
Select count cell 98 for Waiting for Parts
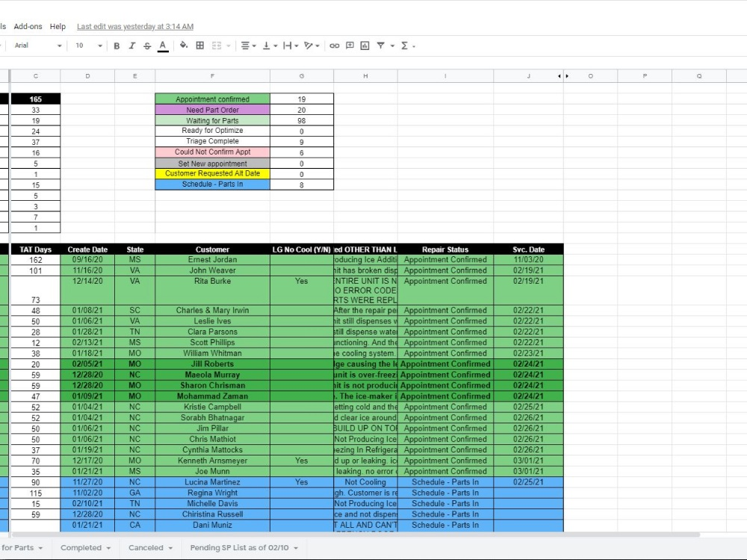click(x=302, y=120)
